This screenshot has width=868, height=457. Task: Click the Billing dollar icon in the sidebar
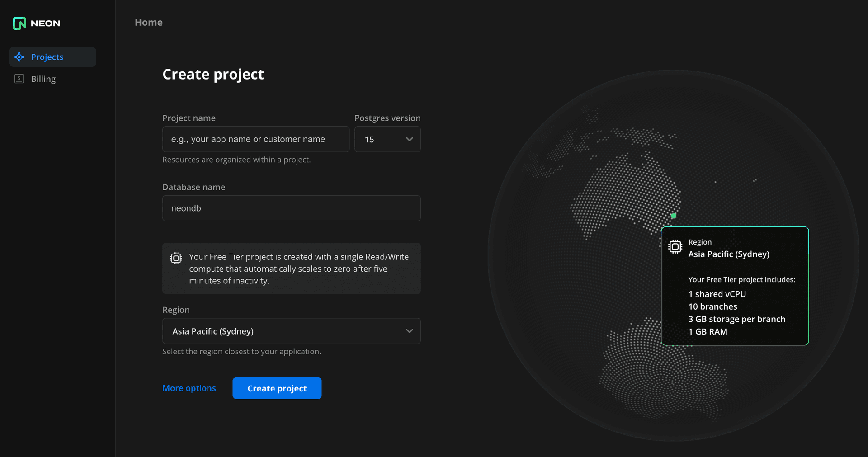click(x=19, y=79)
